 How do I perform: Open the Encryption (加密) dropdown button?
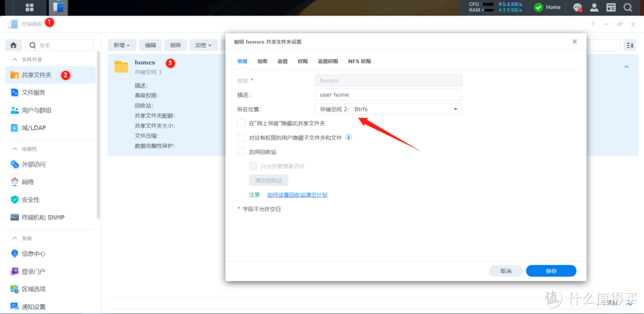[x=203, y=45]
